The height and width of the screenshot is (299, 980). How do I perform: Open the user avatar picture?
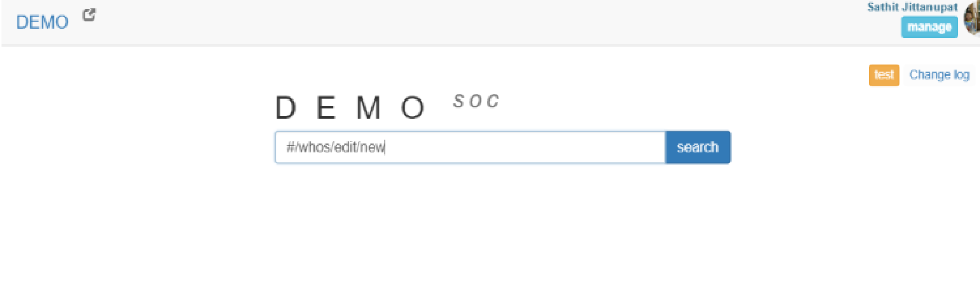click(x=972, y=18)
